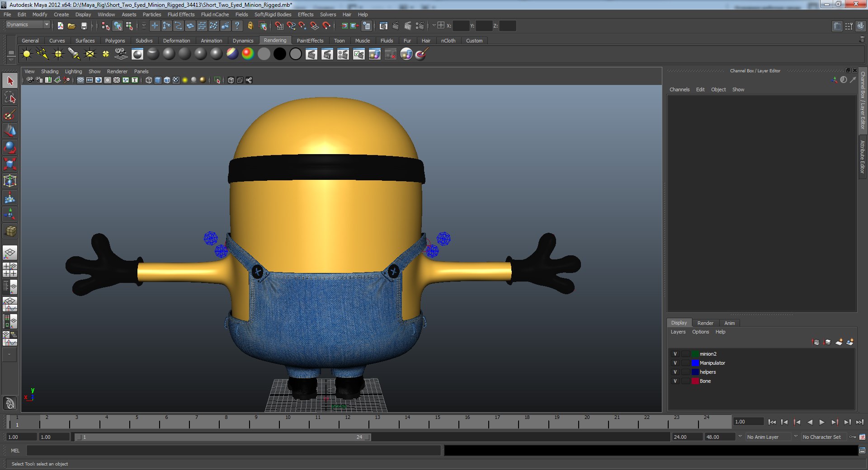Click the MEL command input field
Viewport: 868px width, 470px height.
(233, 451)
